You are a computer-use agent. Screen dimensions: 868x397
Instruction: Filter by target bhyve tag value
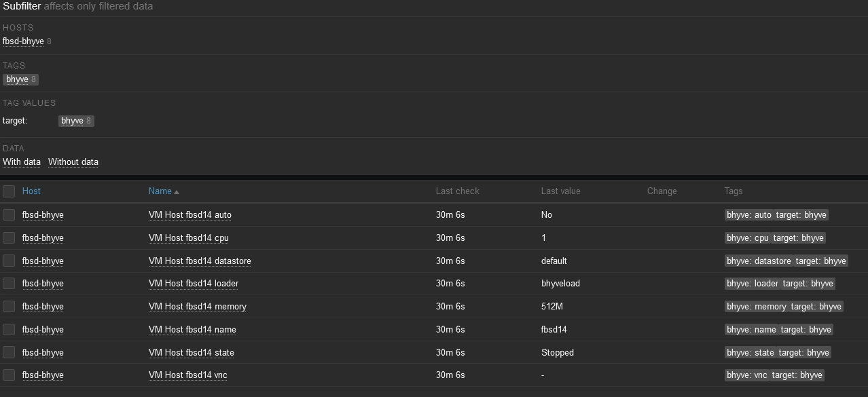(x=72, y=121)
